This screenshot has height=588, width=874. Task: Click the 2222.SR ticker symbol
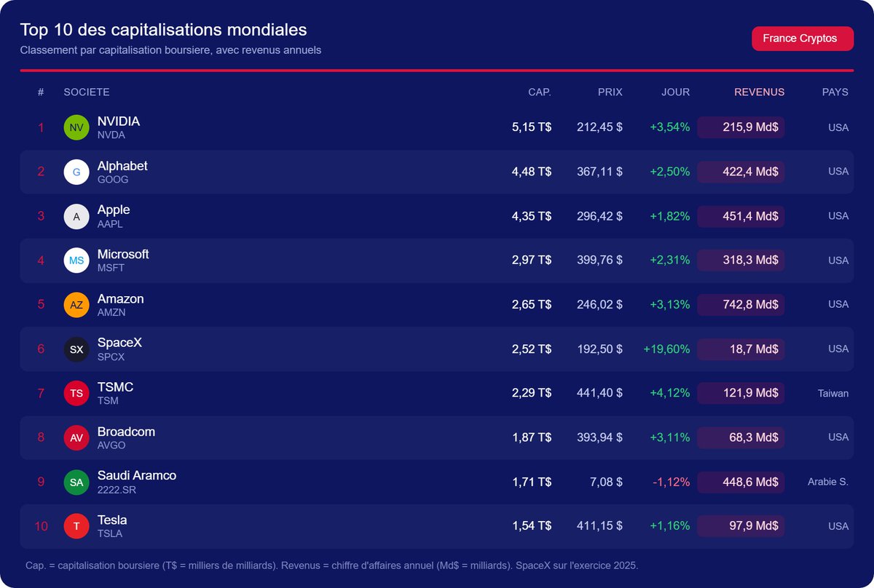(117, 490)
